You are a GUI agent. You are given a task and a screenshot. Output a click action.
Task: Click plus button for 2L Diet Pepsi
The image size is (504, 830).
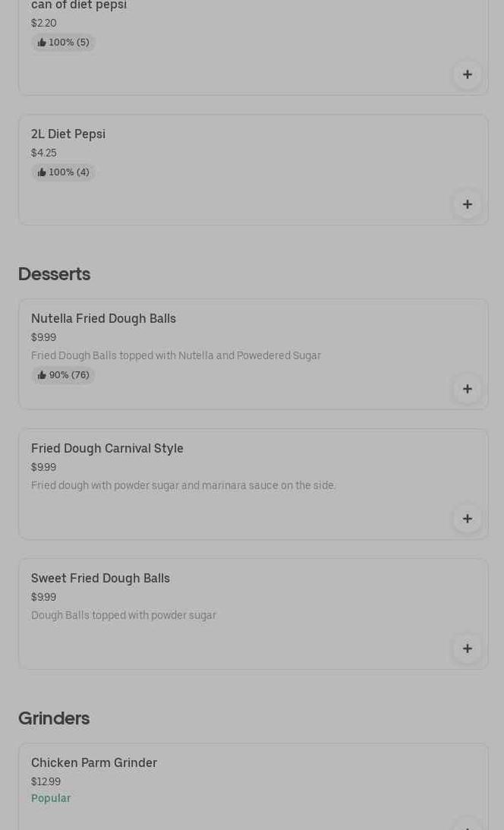(467, 204)
